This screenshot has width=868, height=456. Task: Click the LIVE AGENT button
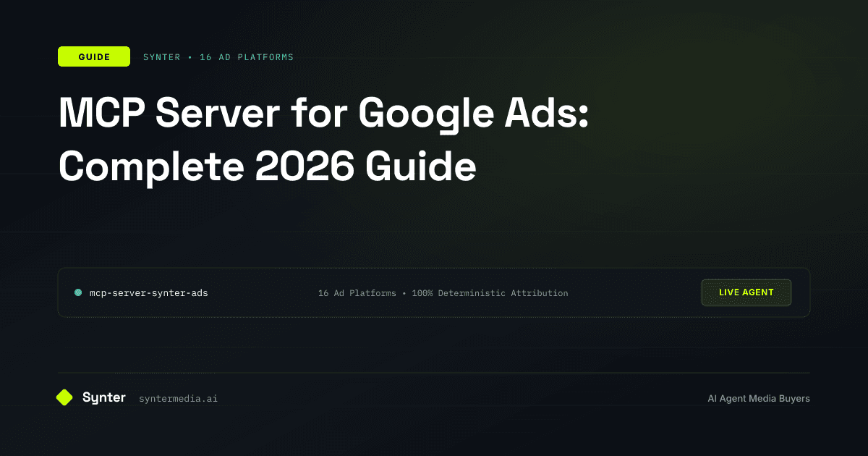tap(746, 292)
